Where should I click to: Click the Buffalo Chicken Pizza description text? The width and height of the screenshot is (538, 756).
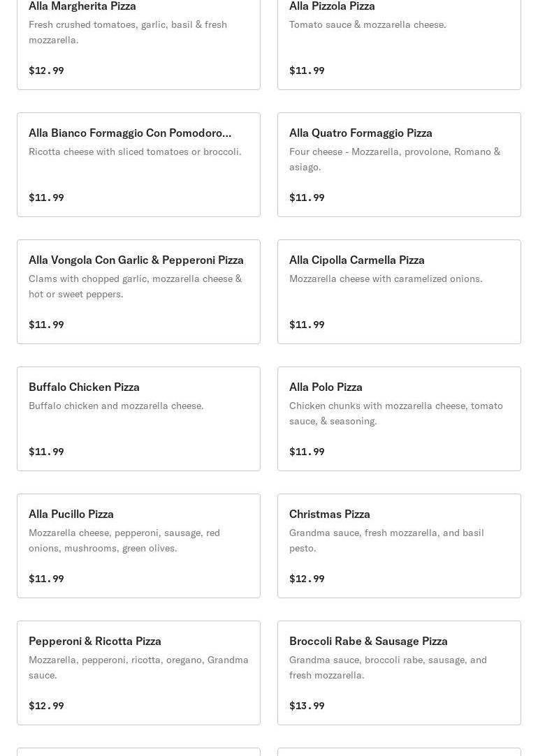pyautogui.click(x=116, y=406)
